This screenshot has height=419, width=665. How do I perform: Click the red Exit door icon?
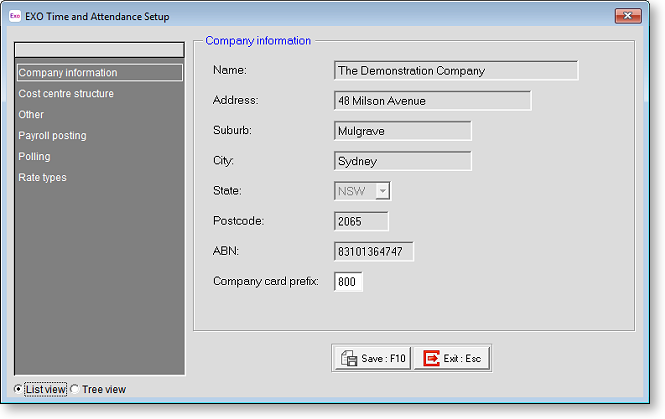coord(431,358)
